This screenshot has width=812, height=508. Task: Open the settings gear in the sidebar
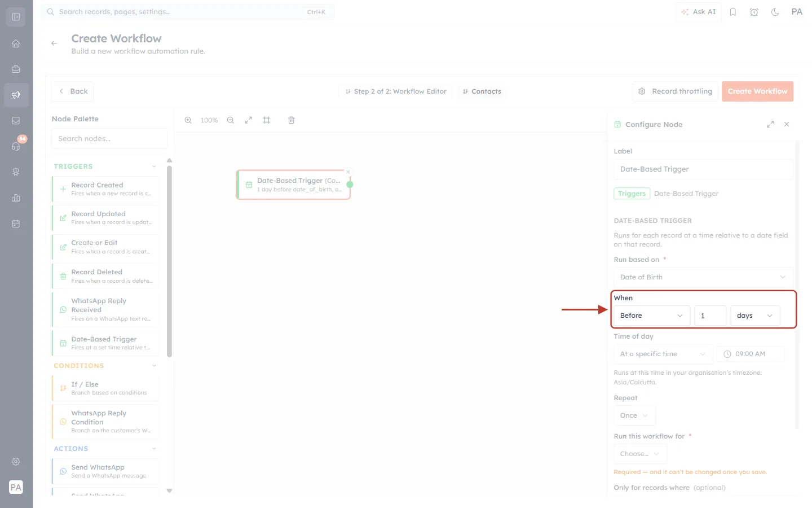(16, 462)
